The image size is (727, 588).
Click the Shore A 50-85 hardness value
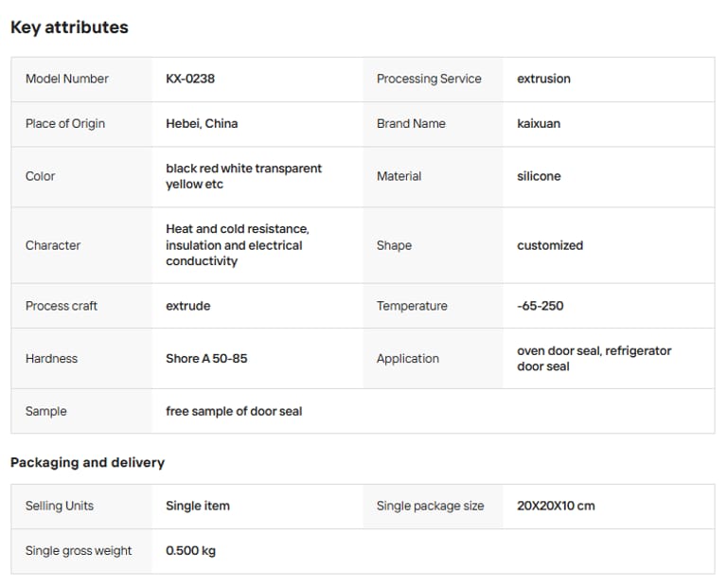[x=206, y=359]
